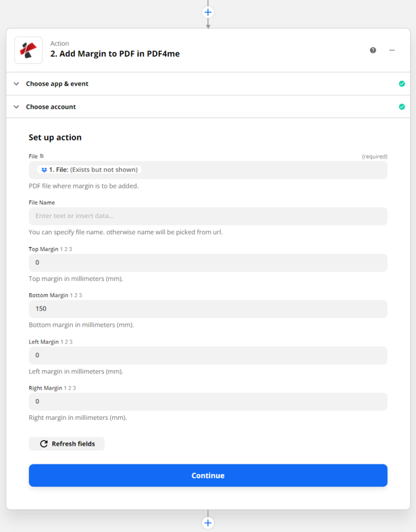Click the Refresh fields button

66,444
